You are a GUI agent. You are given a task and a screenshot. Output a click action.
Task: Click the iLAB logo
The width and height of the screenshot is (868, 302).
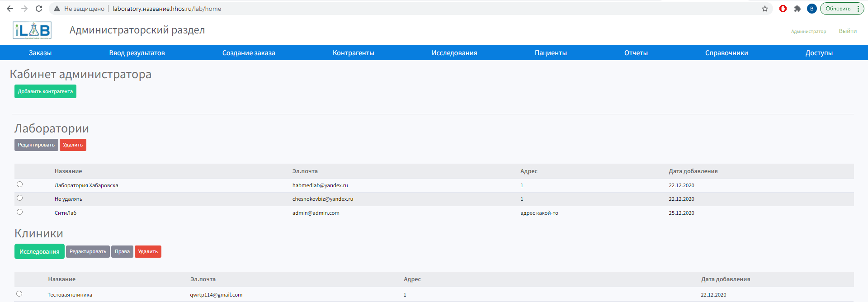32,30
